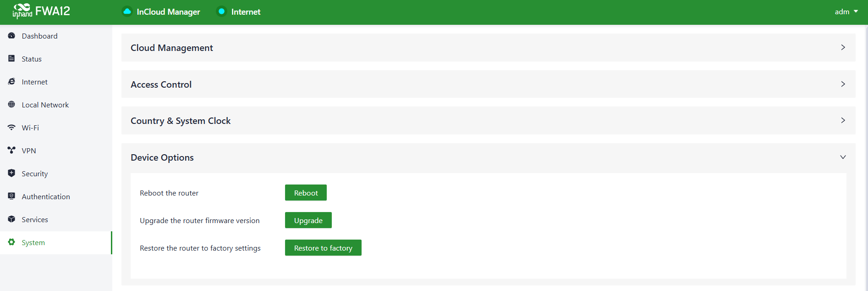Click the Authentication badge icon

11,196
